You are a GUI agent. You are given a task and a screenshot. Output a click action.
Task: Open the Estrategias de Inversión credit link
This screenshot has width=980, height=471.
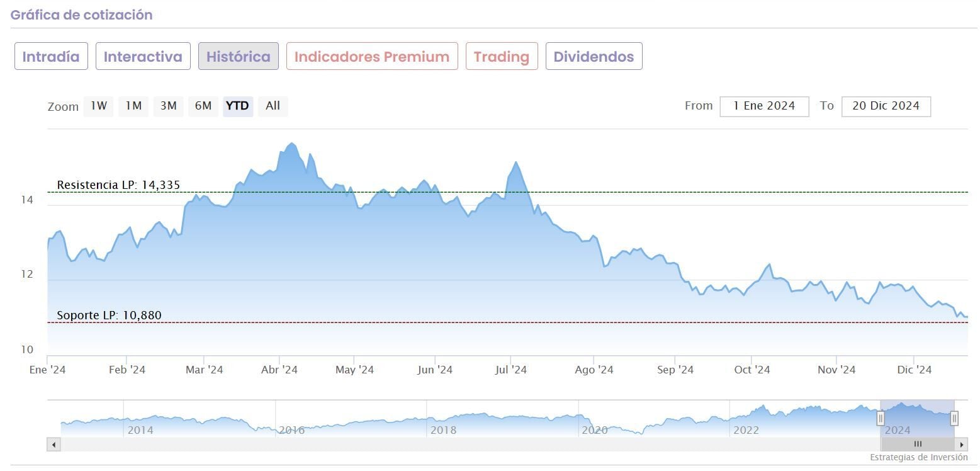pyautogui.click(x=919, y=458)
